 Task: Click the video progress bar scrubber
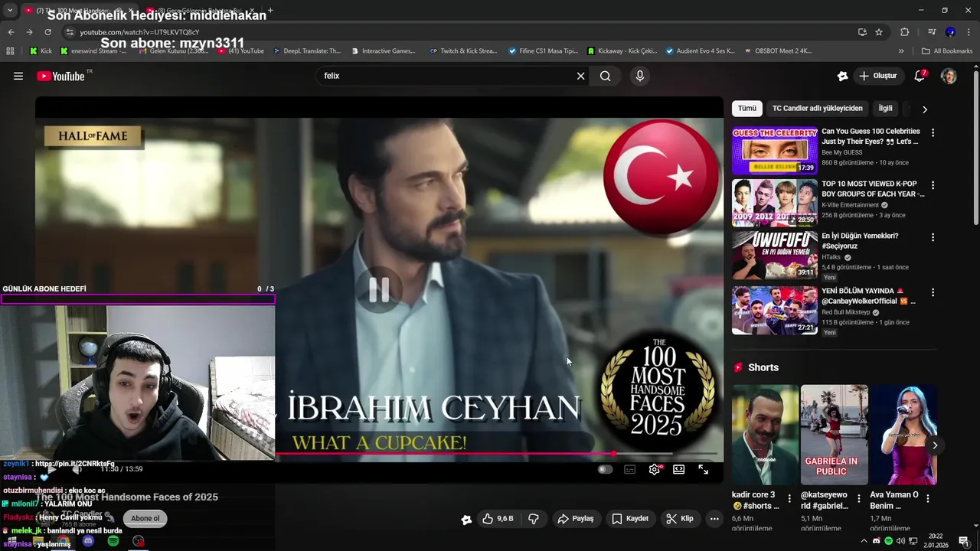pos(613,454)
